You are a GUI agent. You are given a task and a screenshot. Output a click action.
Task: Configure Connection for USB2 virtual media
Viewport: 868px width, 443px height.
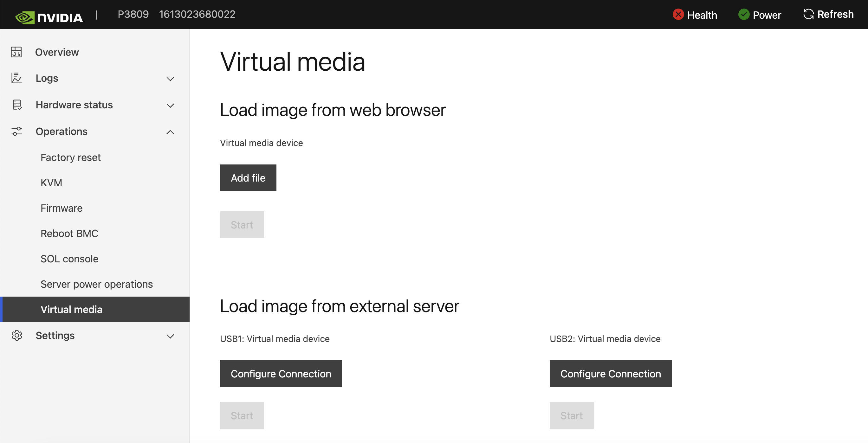(x=610, y=373)
